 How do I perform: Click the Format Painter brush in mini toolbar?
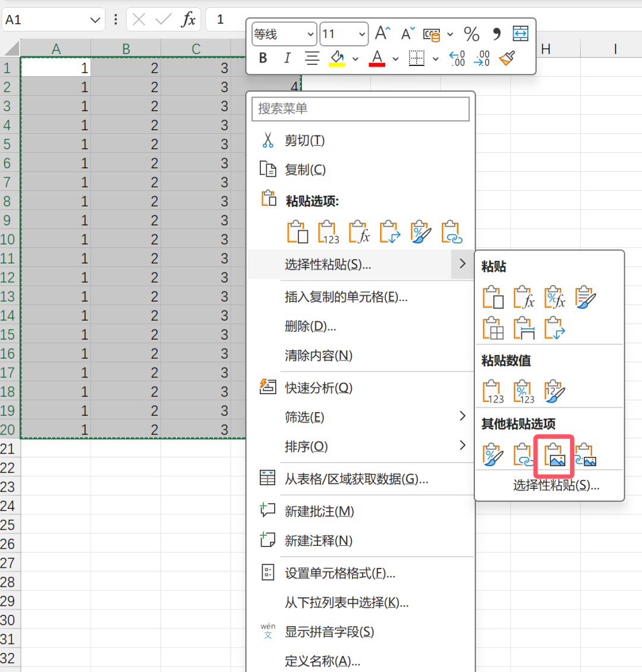pos(507,58)
